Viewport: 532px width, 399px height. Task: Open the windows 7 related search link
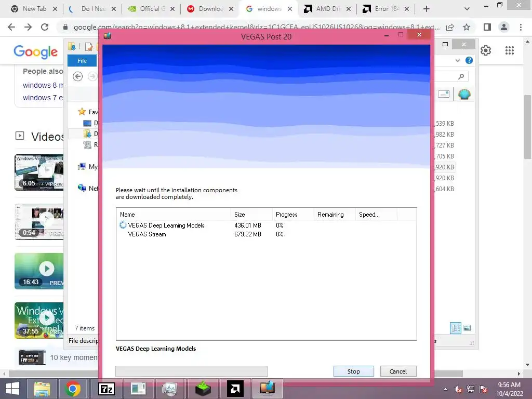pos(43,98)
